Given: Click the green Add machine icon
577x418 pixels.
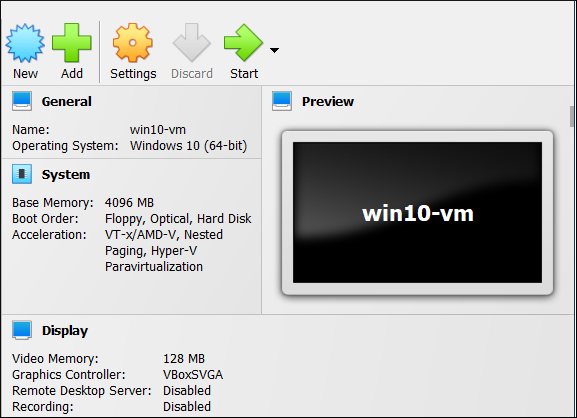Looking at the screenshot, I should point(71,43).
